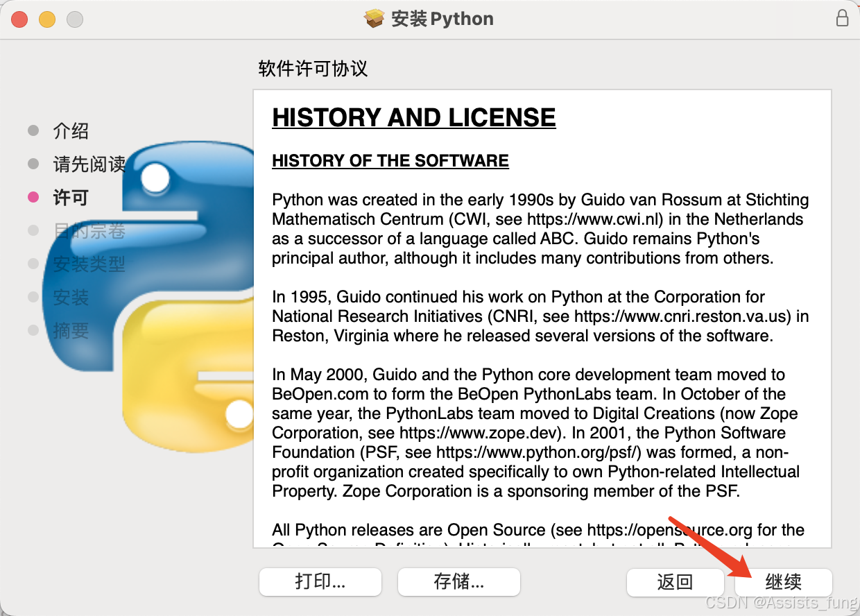Click the 存储... (Save) button
The height and width of the screenshot is (616, 860).
point(459,581)
